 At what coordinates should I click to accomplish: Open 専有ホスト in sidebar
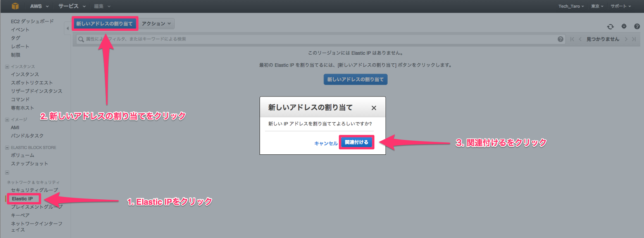pos(22,108)
